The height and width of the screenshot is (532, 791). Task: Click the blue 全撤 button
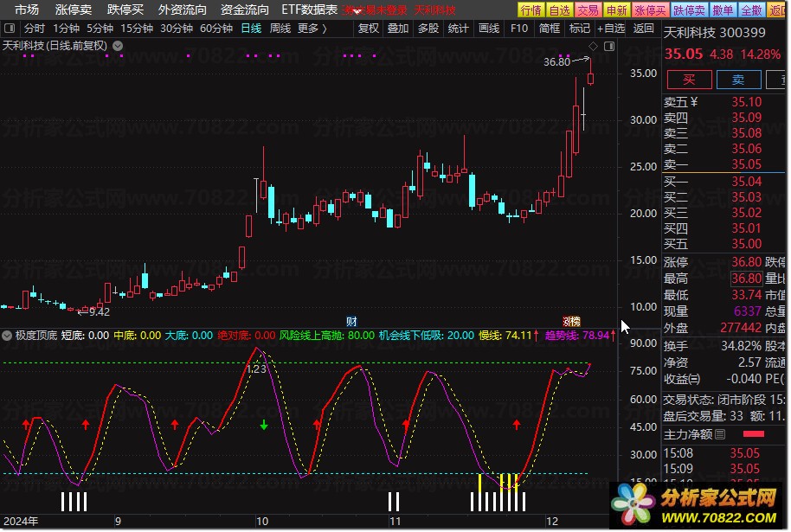click(752, 10)
